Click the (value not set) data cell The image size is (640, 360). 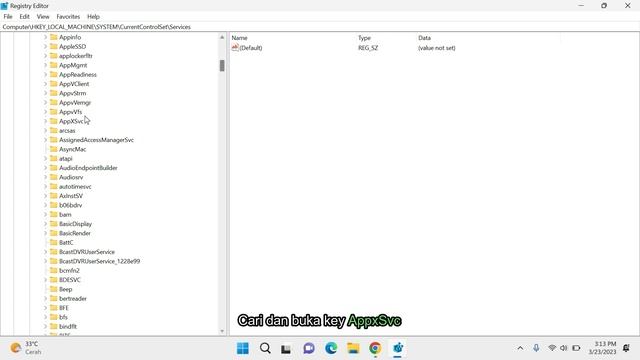click(437, 48)
